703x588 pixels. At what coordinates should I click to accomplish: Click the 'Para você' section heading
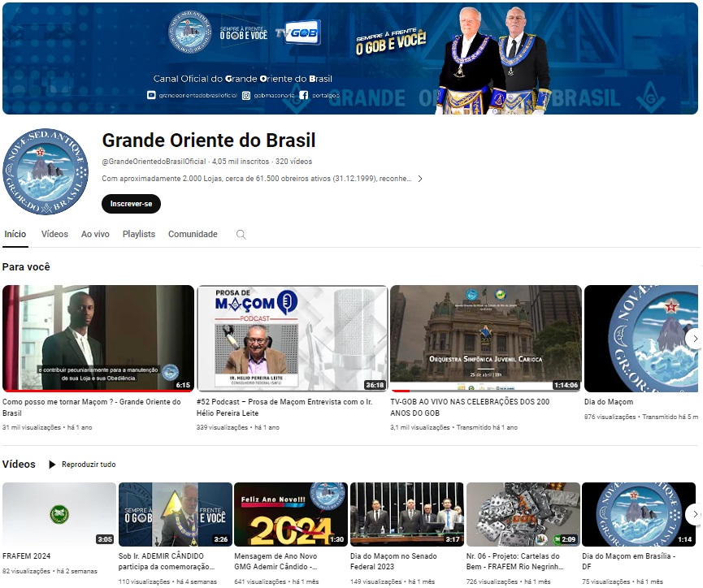26,266
